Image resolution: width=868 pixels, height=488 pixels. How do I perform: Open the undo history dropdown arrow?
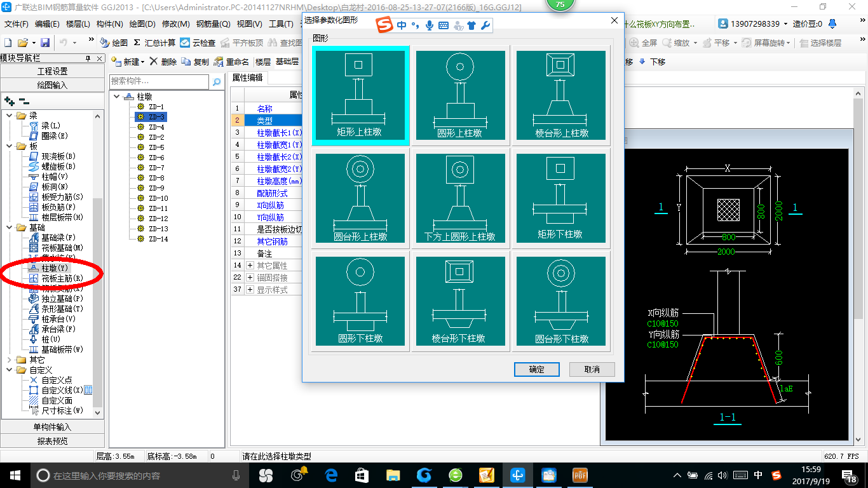(75, 43)
